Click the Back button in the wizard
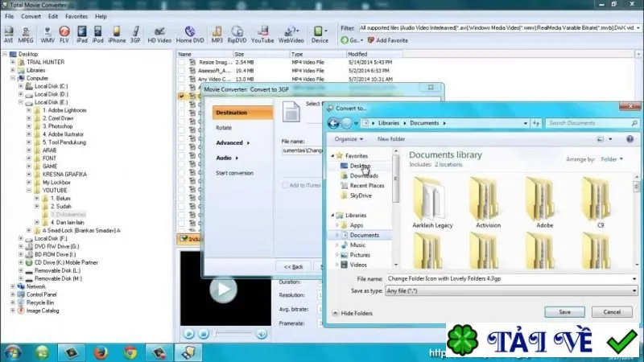The width and height of the screenshot is (644, 362). [x=293, y=267]
